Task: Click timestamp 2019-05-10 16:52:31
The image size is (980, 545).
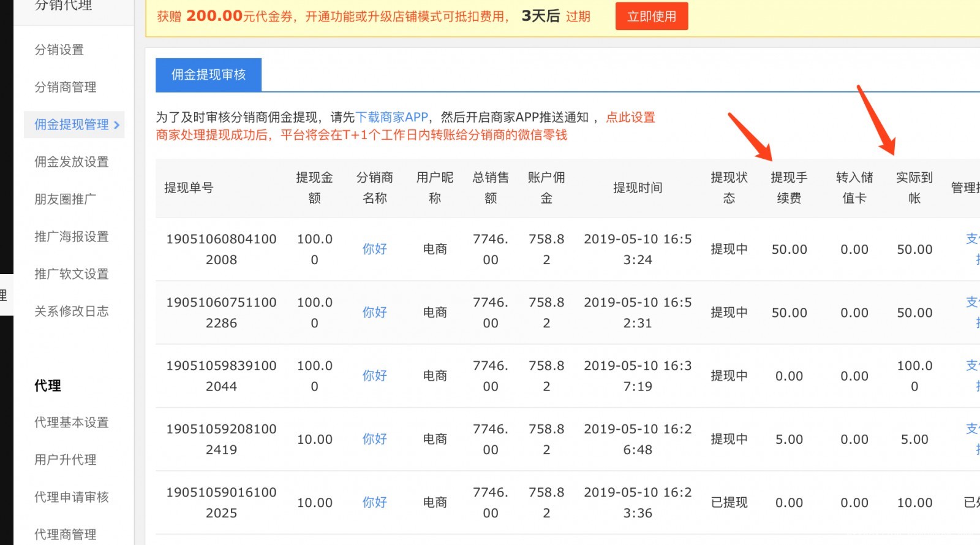Action: (x=638, y=312)
